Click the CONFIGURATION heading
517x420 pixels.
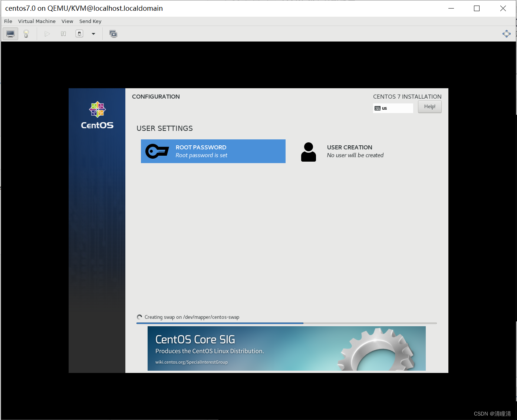click(156, 97)
